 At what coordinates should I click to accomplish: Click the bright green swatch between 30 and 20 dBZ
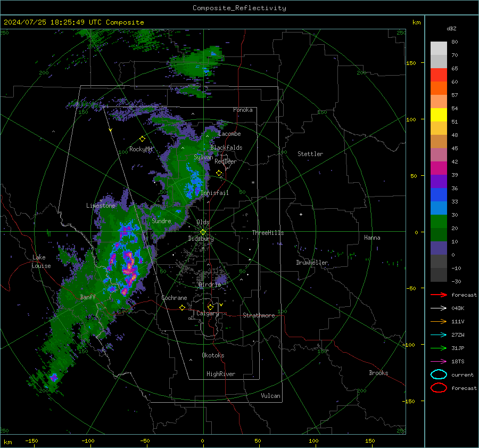[x=439, y=221]
